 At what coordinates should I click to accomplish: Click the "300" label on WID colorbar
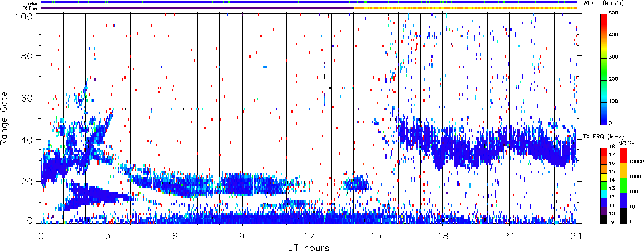tap(613, 57)
